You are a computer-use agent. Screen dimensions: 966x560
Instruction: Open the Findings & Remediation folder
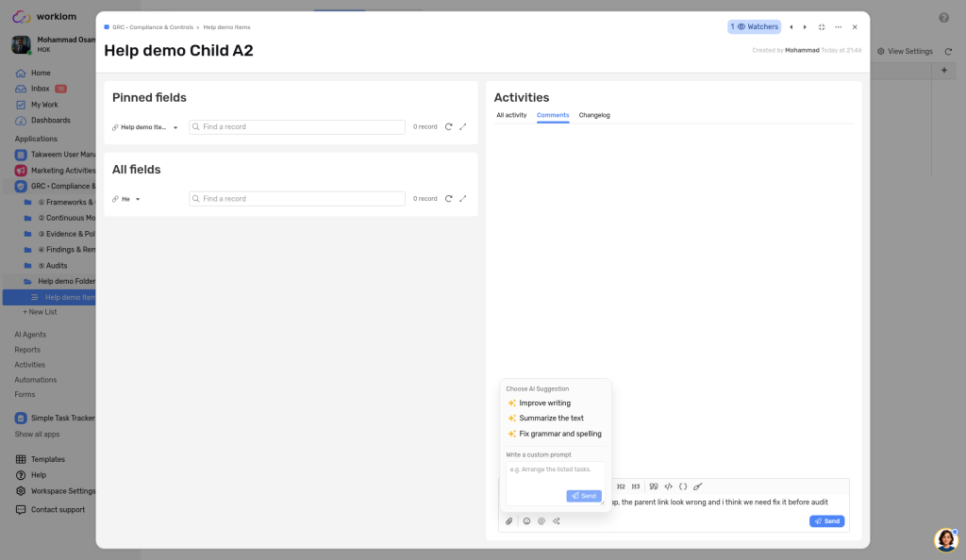click(59, 250)
